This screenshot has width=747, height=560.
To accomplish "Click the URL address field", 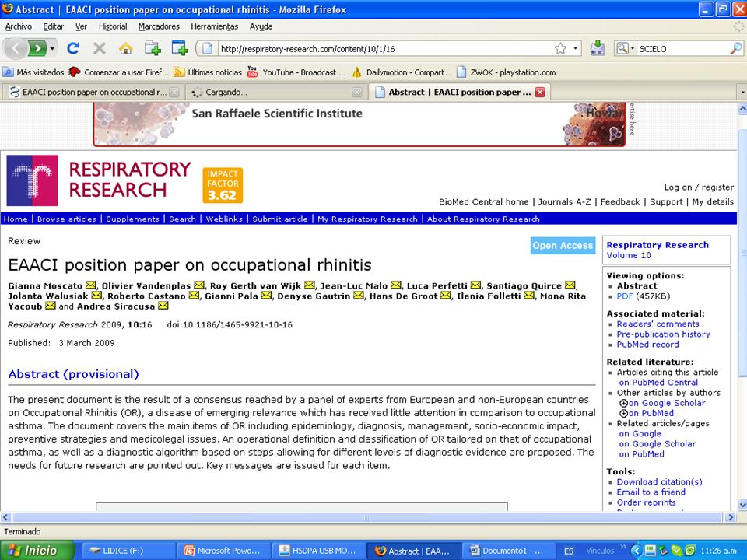I will click(x=385, y=48).
